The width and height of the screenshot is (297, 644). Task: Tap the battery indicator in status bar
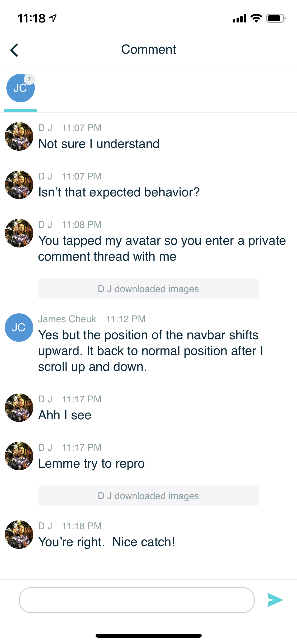276,18
